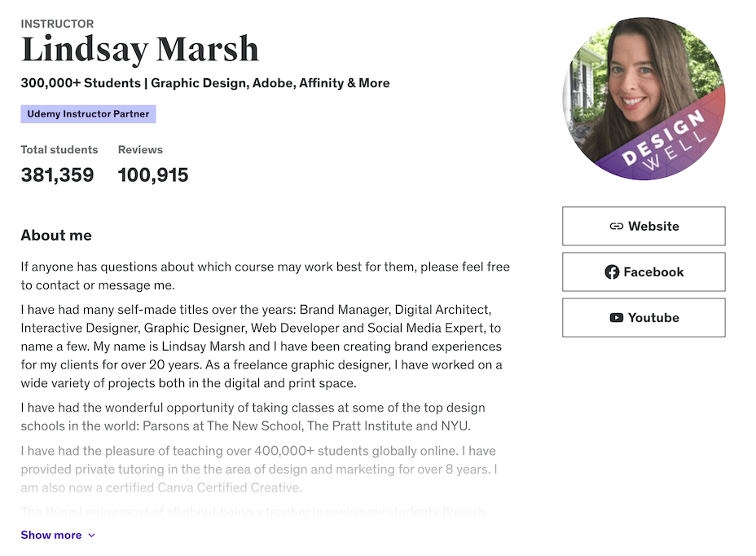Open the Facebook button text label
756x556 pixels.
pos(653,272)
